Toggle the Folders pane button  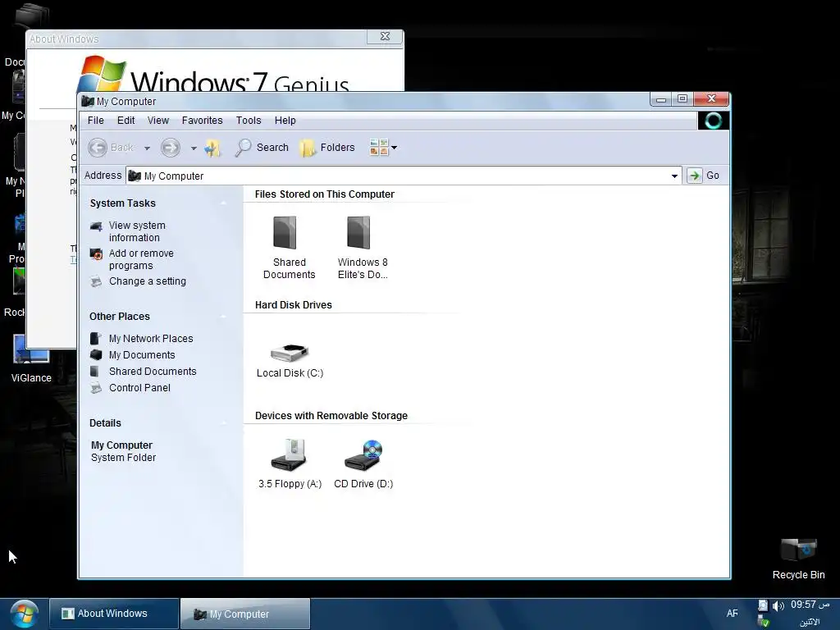tap(326, 148)
